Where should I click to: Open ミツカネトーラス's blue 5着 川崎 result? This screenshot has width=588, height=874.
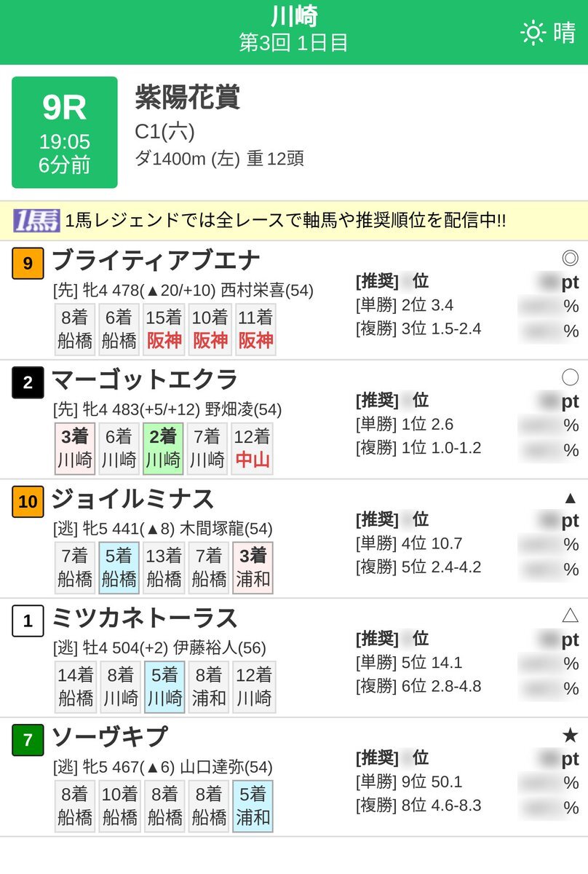click(x=164, y=687)
